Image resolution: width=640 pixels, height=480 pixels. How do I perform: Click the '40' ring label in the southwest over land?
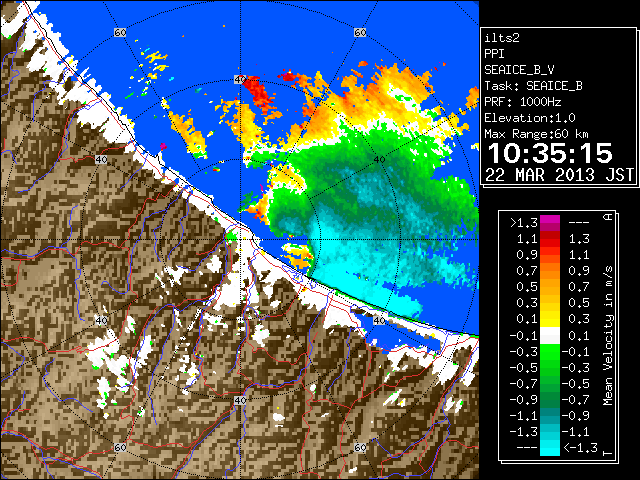101,320
